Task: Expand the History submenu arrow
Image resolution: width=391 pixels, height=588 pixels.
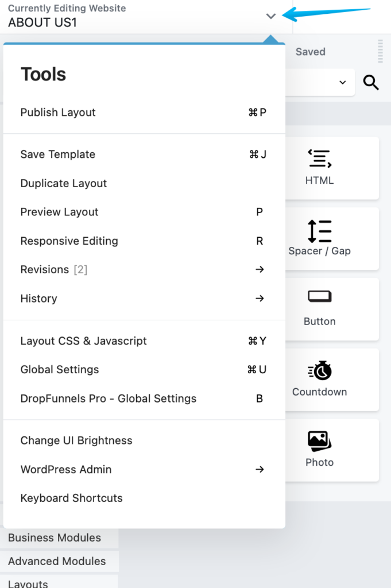Action: (260, 298)
